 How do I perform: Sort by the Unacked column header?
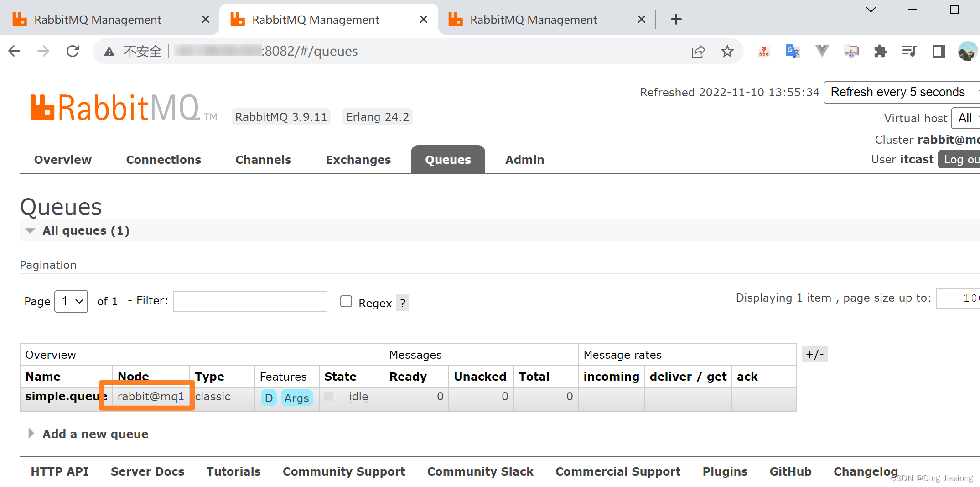point(480,377)
